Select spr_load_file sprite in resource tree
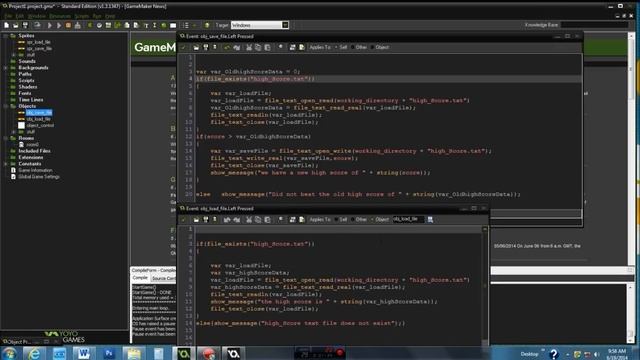The height and width of the screenshot is (360, 640). pyautogui.click(x=38, y=42)
